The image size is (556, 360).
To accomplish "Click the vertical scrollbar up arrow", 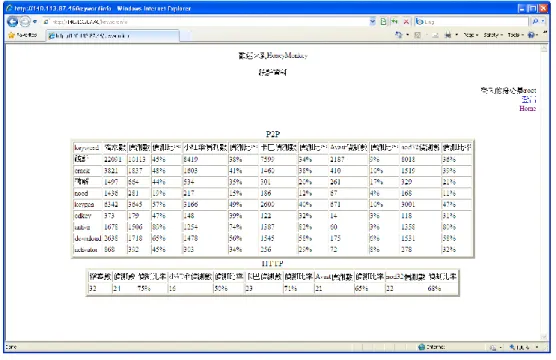I will point(544,49).
